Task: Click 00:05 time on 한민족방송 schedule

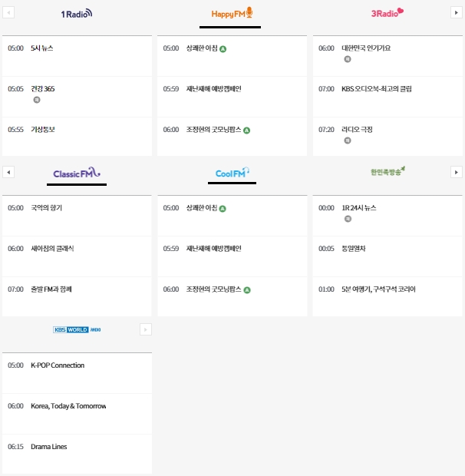Action: click(x=326, y=249)
